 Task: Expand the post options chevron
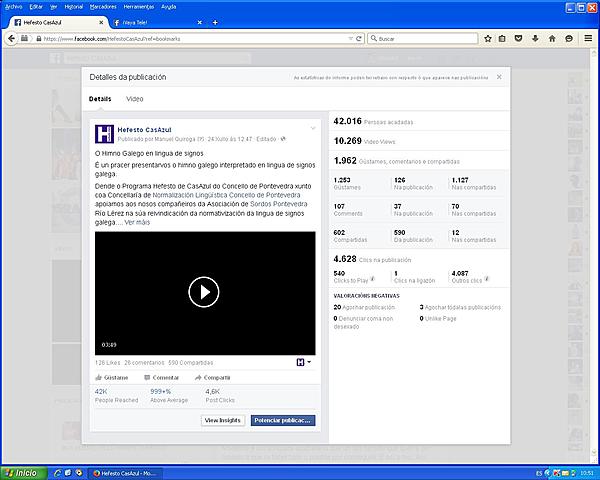coord(313,129)
